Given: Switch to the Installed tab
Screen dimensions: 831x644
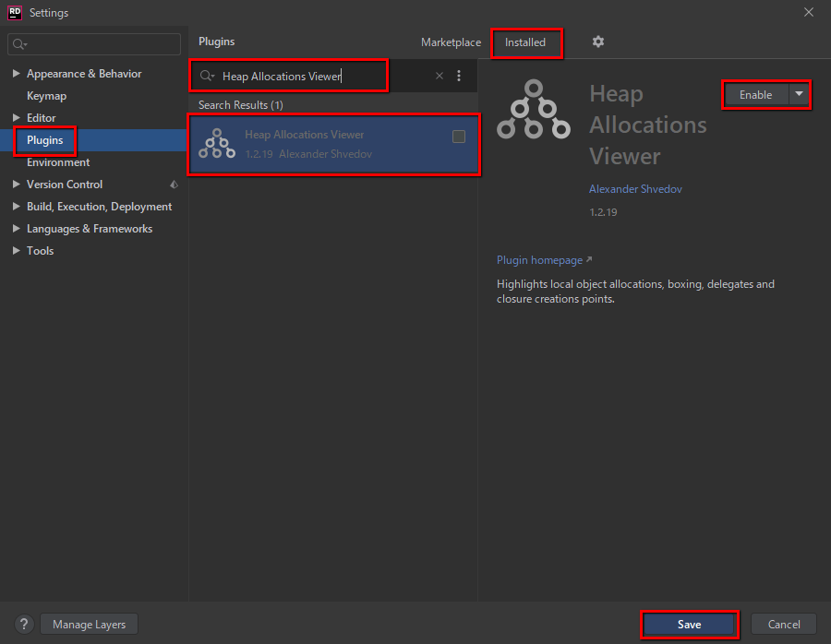Looking at the screenshot, I should [525, 42].
